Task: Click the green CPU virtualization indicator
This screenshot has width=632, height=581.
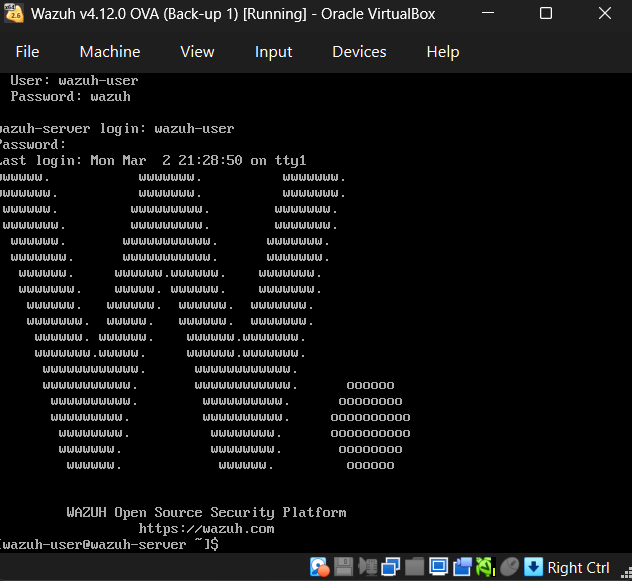Action: click(485, 567)
